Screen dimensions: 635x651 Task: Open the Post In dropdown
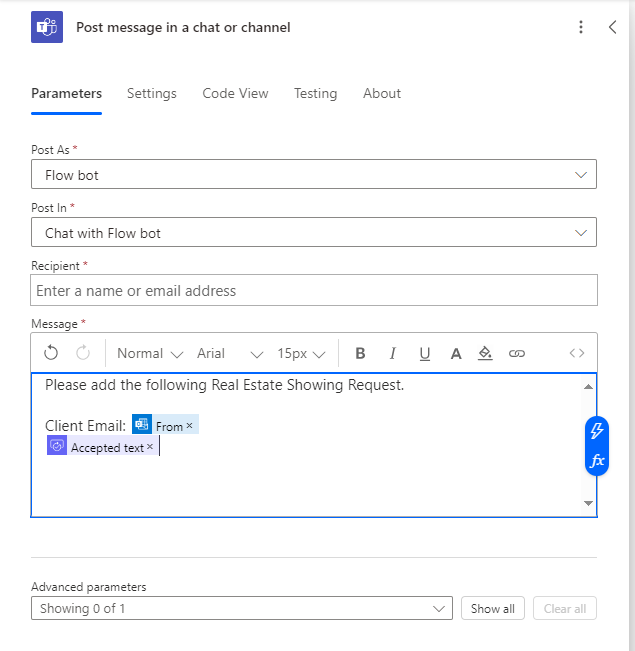314,232
